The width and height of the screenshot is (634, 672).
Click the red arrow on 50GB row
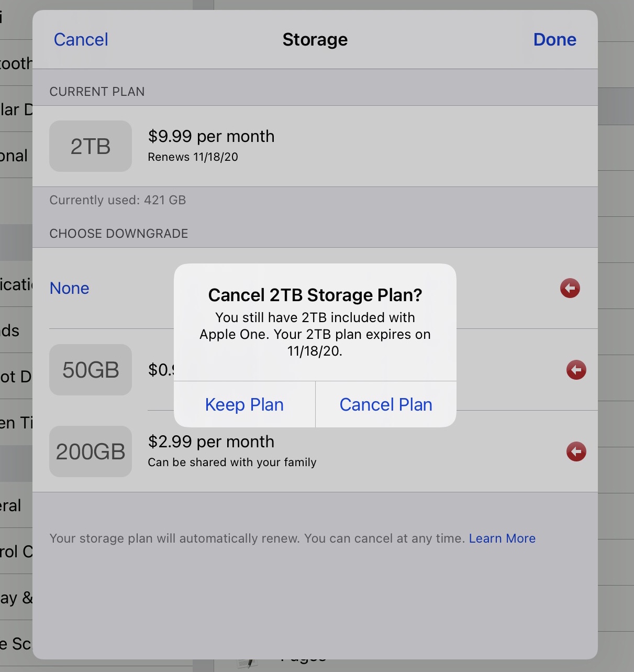click(576, 370)
